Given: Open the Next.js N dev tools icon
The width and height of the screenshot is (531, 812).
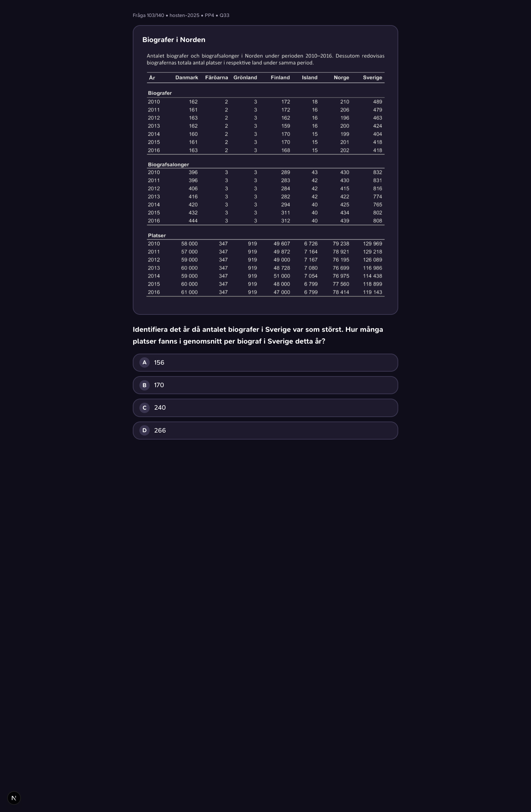Looking at the screenshot, I should click(14, 798).
